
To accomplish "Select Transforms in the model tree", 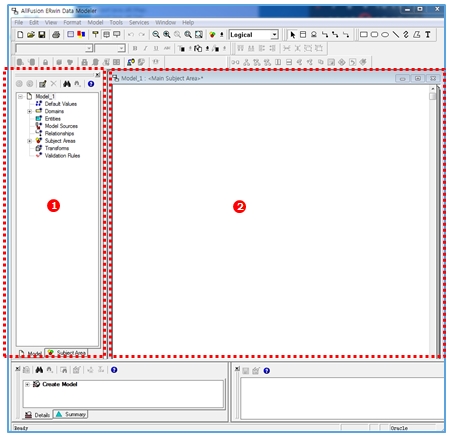I will [57, 148].
